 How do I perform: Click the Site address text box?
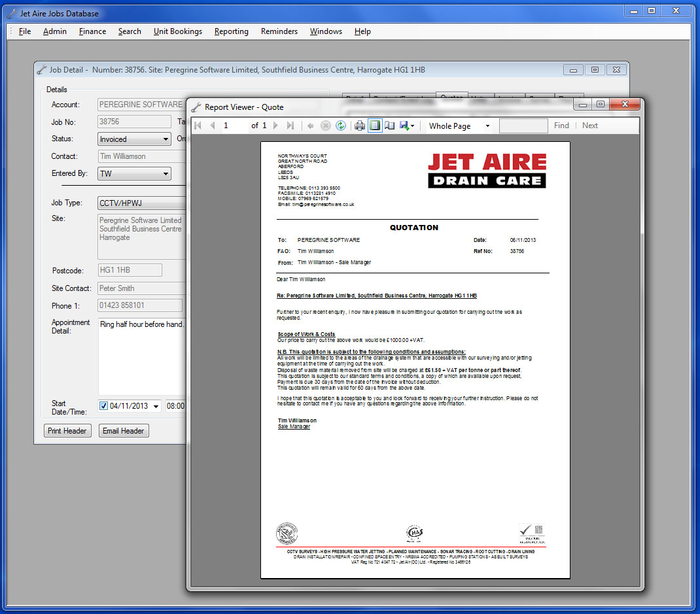point(142,237)
